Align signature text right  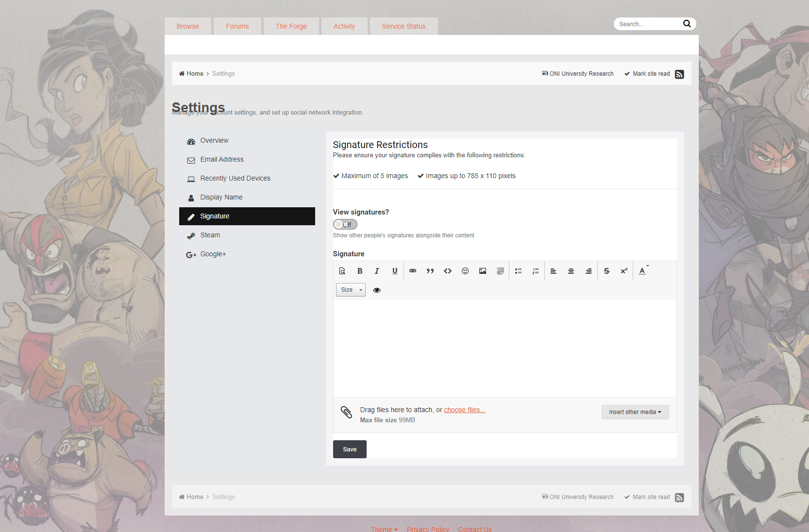[589, 271]
